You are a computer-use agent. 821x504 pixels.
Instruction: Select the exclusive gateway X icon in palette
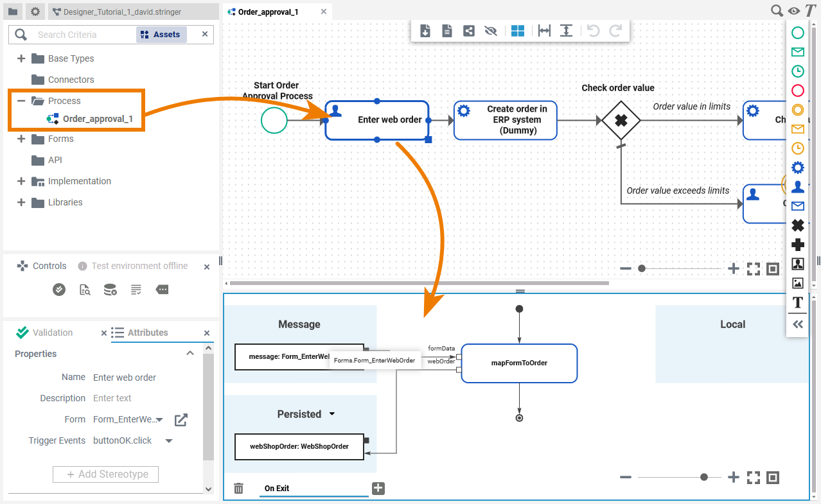coord(797,225)
